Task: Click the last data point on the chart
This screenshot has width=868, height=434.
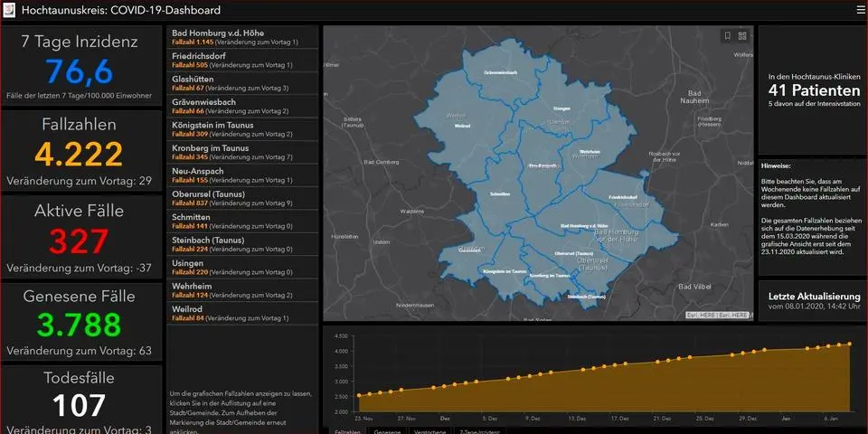Action: coord(849,344)
